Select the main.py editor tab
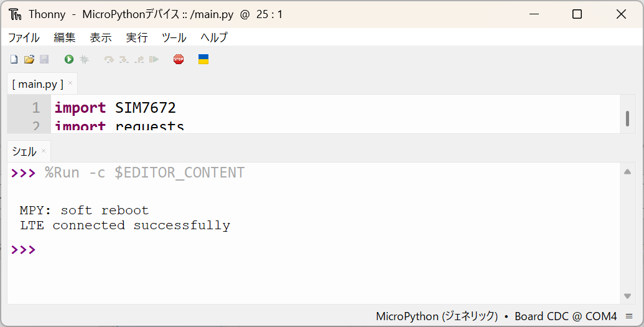The height and width of the screenshot is (327, 644). 37,84
